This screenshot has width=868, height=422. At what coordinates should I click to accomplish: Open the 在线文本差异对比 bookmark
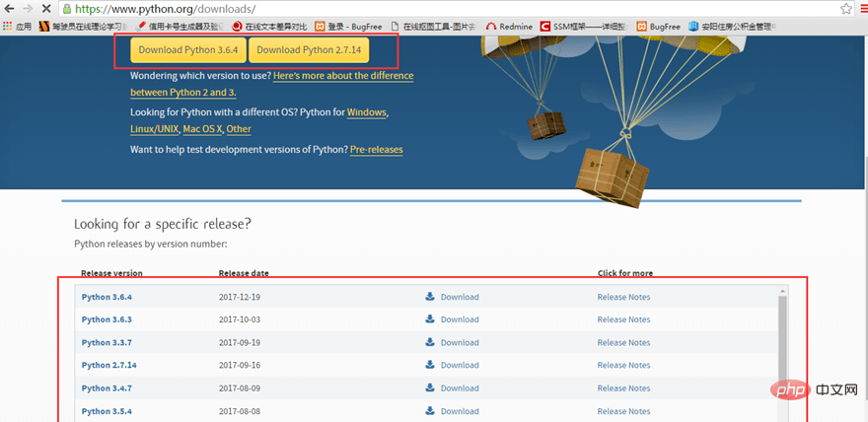click(x=270, y=26)
